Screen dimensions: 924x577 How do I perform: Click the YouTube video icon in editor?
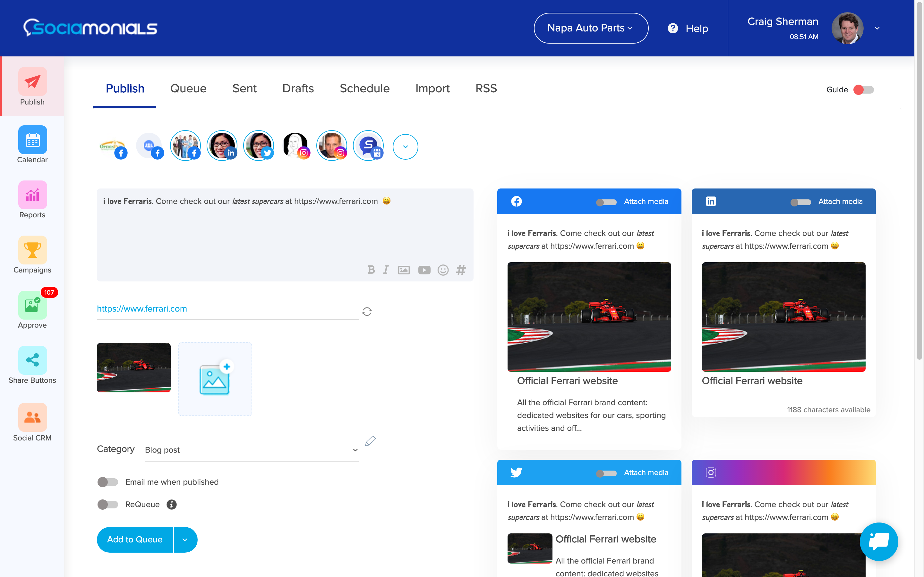tap(424, 270)
